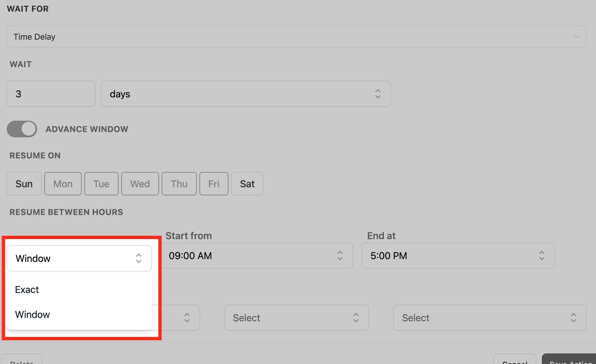596x364 pixels.
Task: Select the Fri day button
Action: coord(214,184)
